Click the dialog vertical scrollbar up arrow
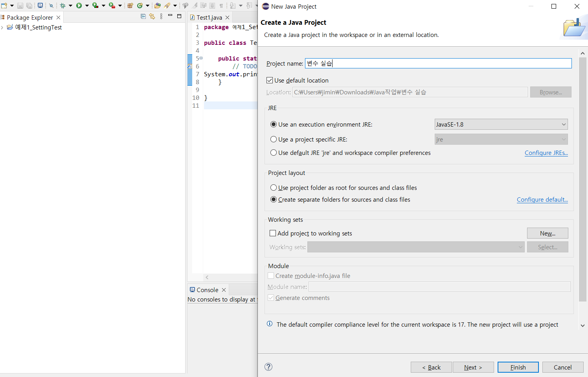Image resolution: width=588 pixels, height=377 pixels. click(x=582, y=53)
